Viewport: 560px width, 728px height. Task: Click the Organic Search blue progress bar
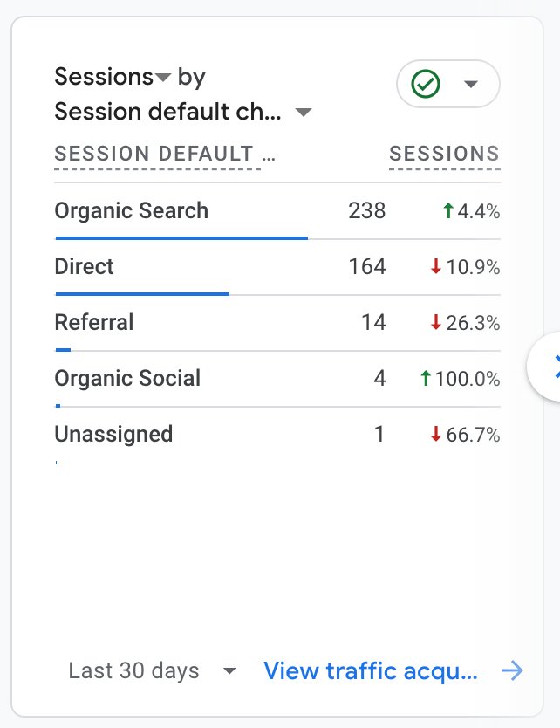coord(181,237)
